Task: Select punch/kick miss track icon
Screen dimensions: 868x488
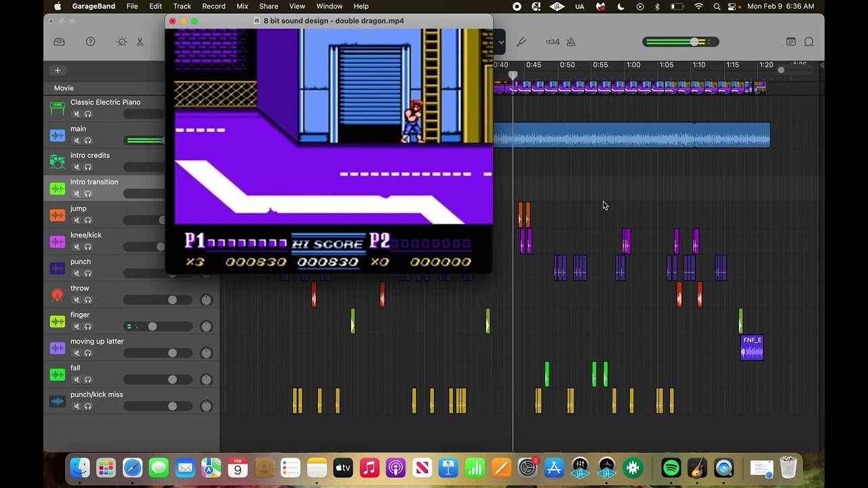Action: click(x=58, y=401)
